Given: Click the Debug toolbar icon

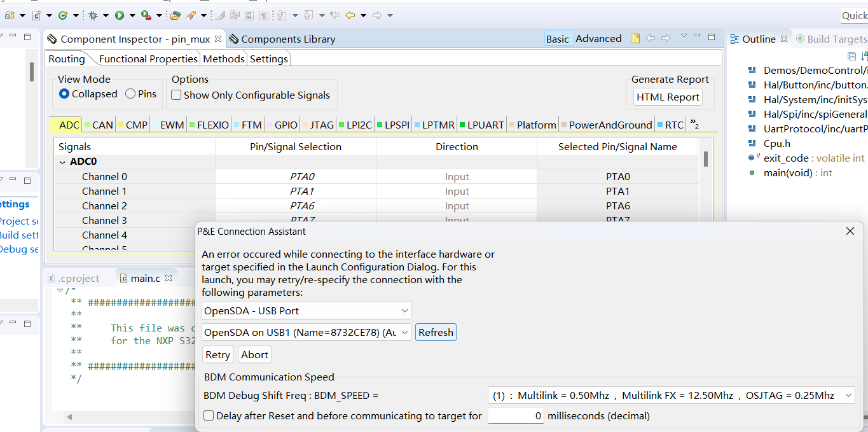Looking at the screenshot, I should coord(93,14).
